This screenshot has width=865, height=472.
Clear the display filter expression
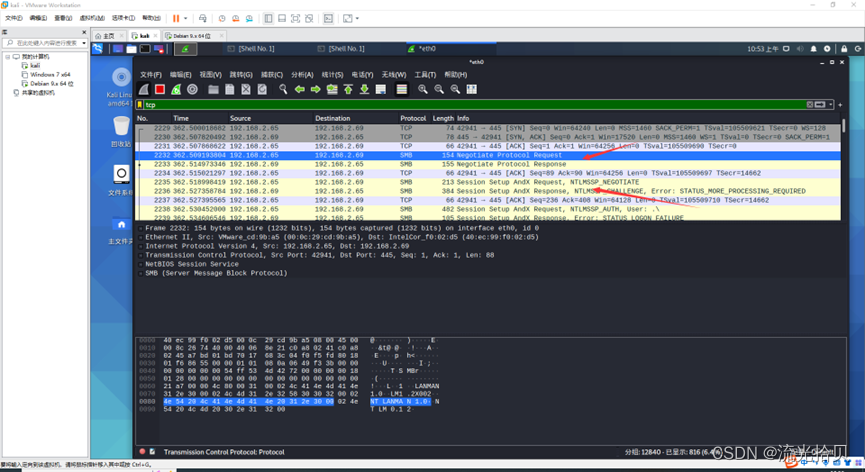coord(810,105)
